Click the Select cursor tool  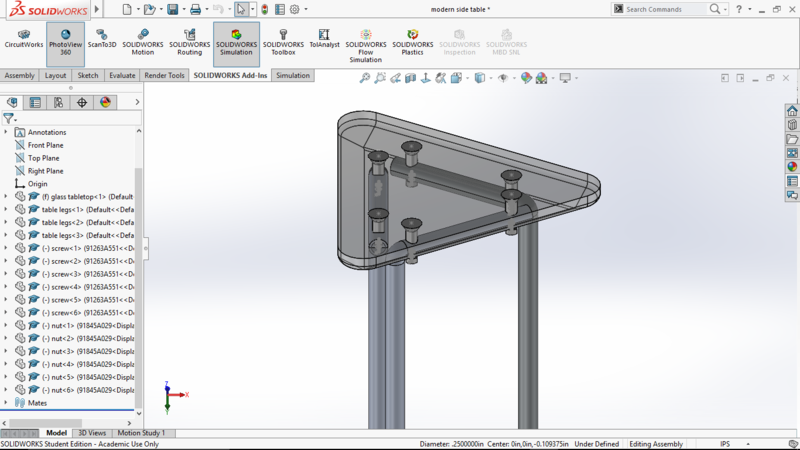tap(241, 9)
